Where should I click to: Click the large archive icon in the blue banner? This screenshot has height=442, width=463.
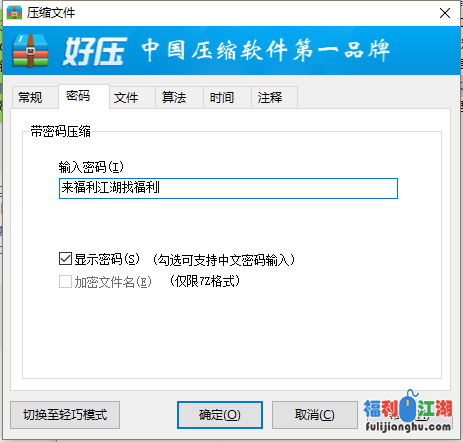[30, 50]
